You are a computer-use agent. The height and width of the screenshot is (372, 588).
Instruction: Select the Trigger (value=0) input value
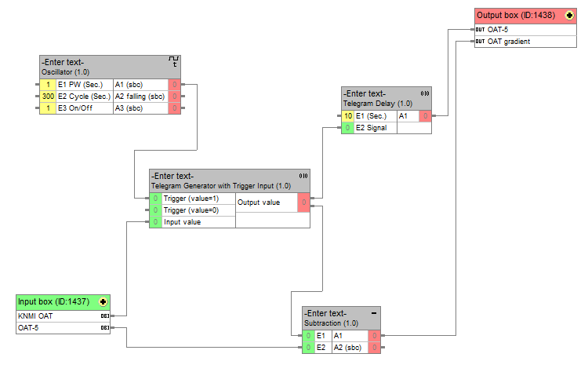pos(156,210)
